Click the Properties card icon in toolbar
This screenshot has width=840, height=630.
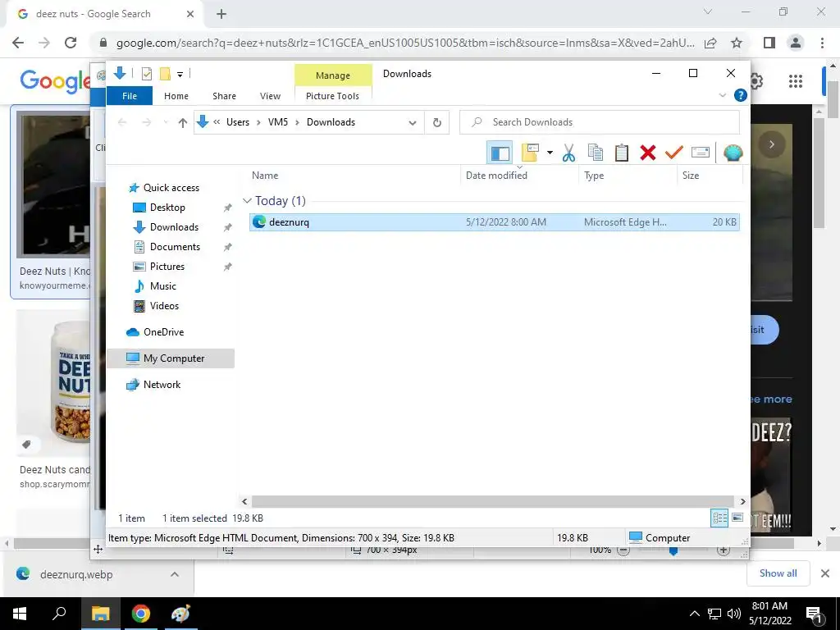701,153
